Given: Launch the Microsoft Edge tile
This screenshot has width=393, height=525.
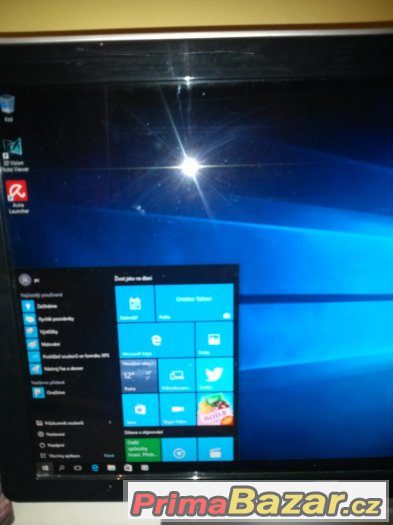Looking at the screenshot, I should point(156,340).
